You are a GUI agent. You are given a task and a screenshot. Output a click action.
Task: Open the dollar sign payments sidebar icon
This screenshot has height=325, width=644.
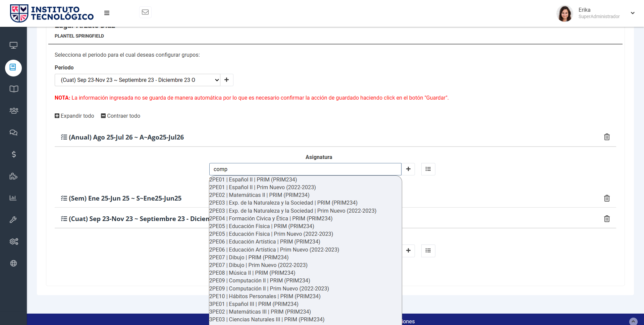[x=13, y=154]
